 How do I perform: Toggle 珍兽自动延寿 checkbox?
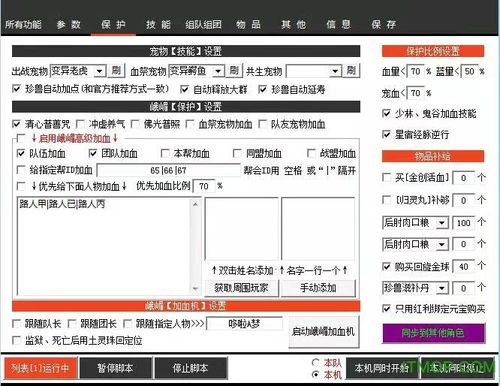pyautogui.click(x=263, y=89)
